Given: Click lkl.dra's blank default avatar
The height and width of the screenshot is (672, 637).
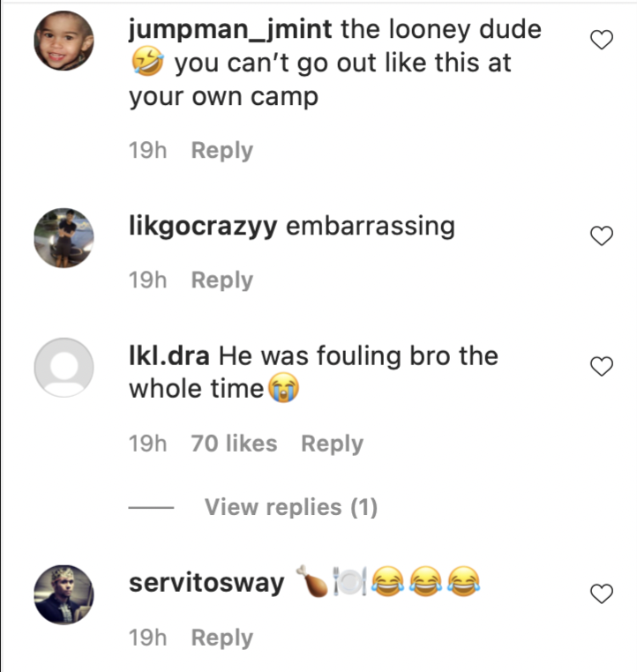Looking at the screenshot, I should (64, 367).
